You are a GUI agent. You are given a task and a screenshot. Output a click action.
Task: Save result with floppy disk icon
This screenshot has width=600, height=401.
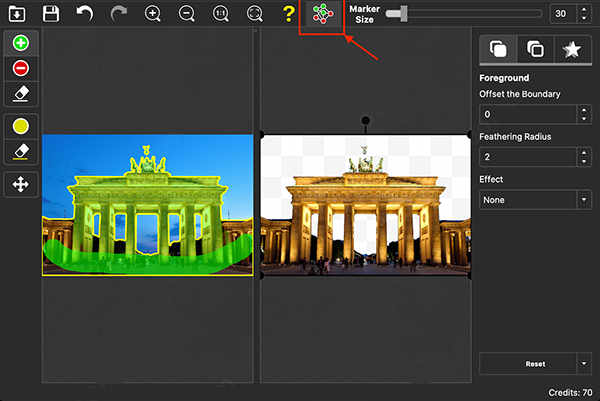tap(51, 14)
